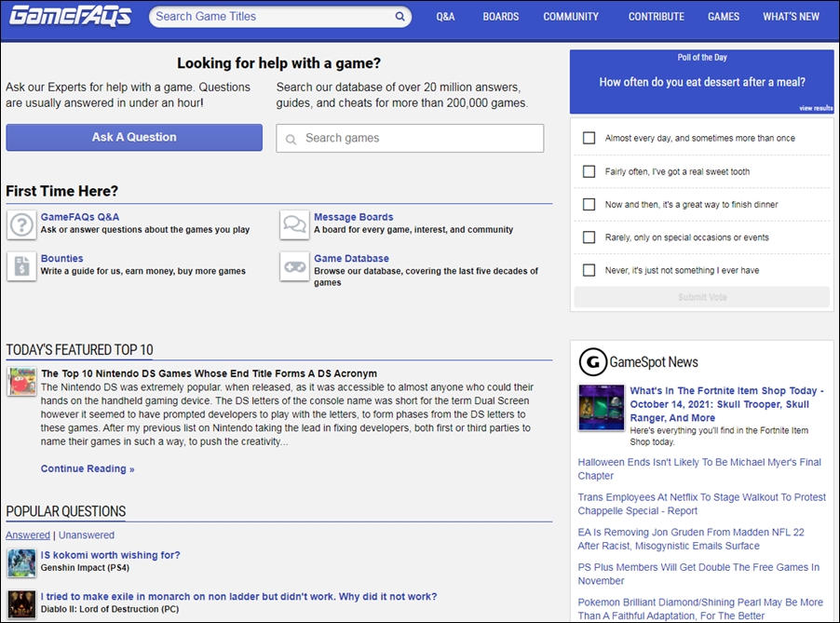Click the Game Database controller icon

click(294, 266)
